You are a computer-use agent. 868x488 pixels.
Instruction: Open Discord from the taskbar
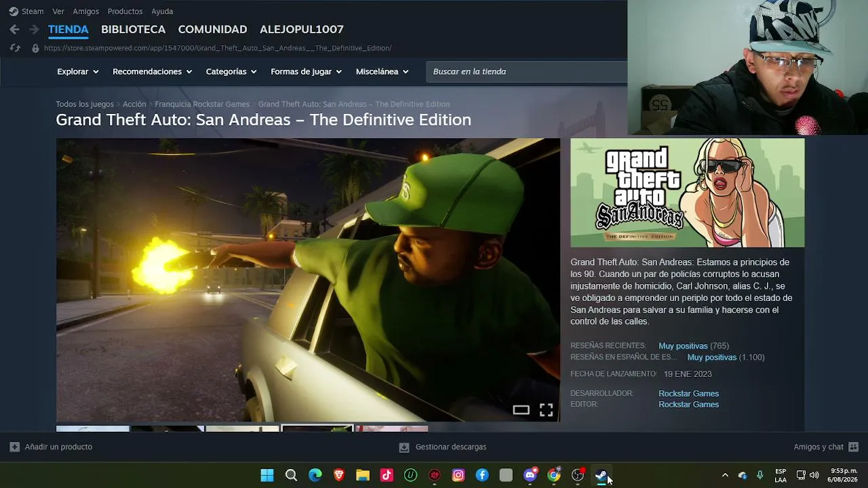[x=530, y=475]
